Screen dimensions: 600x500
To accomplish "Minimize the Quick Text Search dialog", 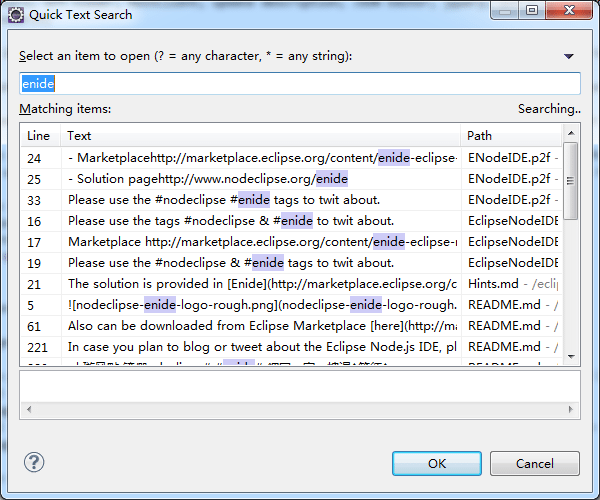I will (x=505, y=10).
